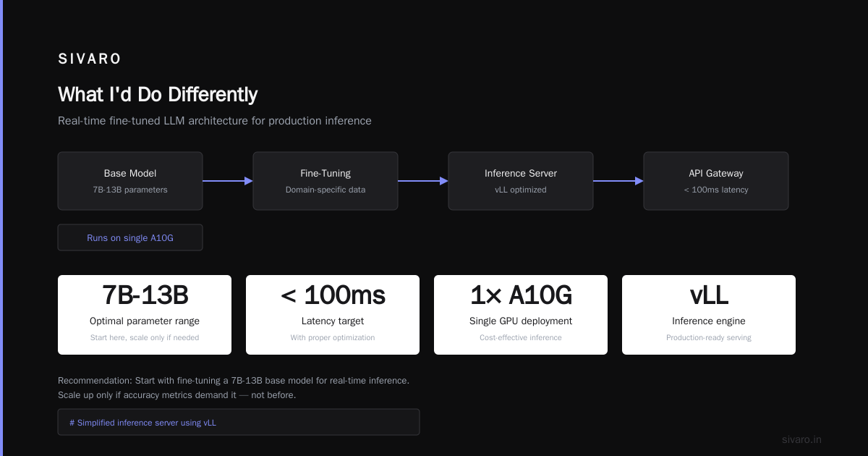Click the Runs on single A10G tag
868x456 pixels.
click(130, 237)
